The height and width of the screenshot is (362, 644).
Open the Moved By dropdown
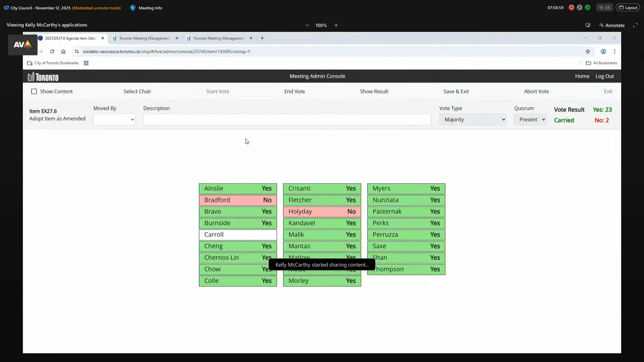[114, 120]
